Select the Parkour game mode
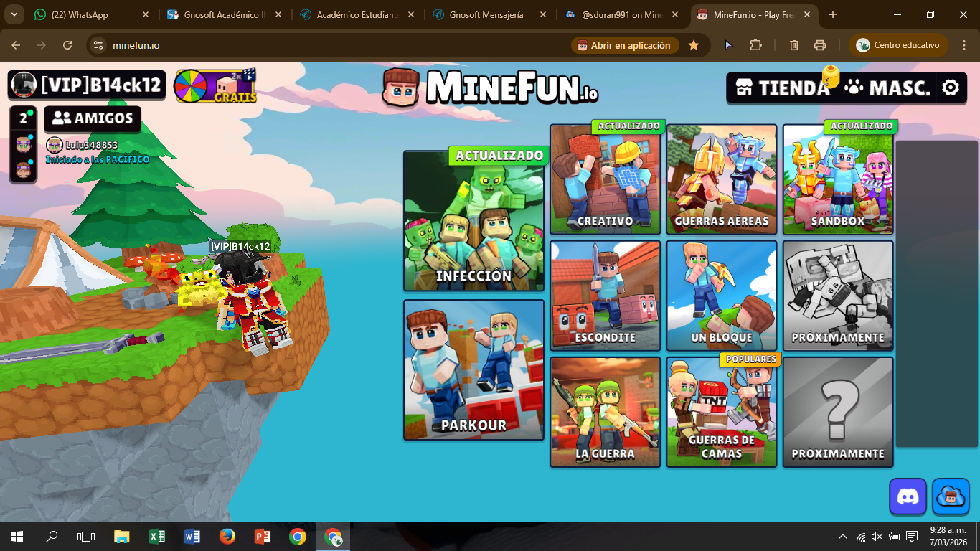Viewport: 980px width, 551px height. [473, 369]
